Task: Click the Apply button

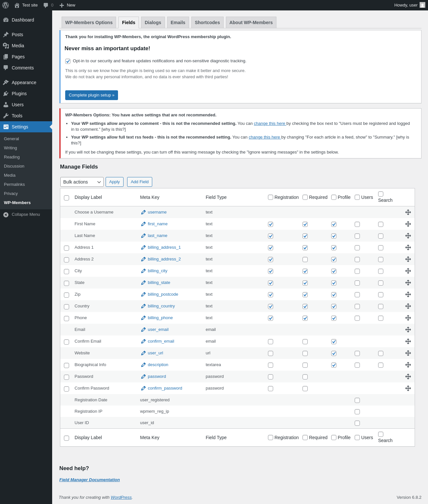Action: pyautogui.click(x=114, y=182)
